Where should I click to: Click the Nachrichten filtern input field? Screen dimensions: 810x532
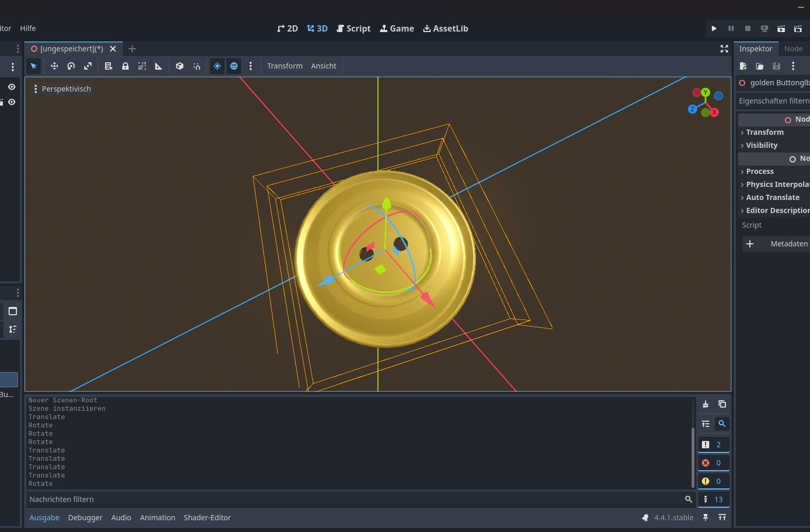pyautogui.click(x=360, y=499)
